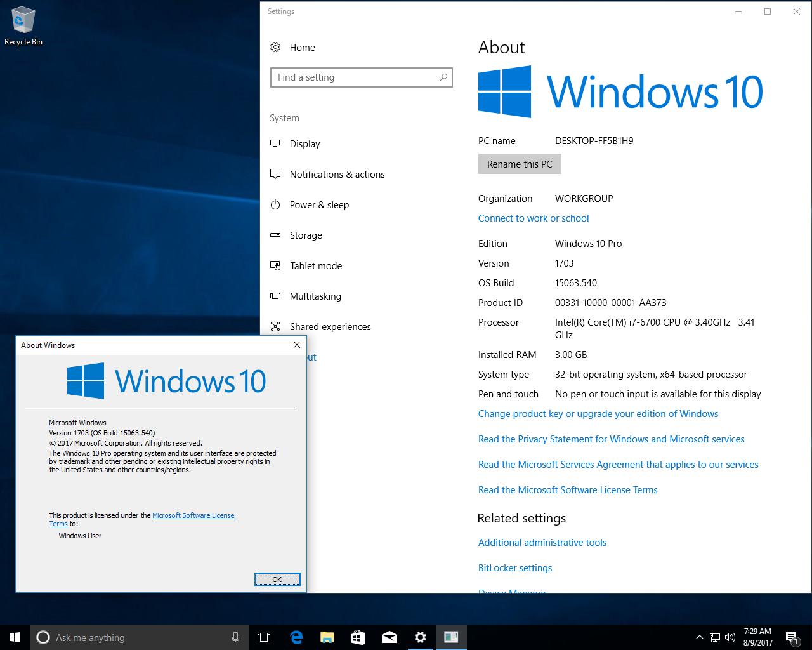Open the Start menu Windows button

click(x=15, y=637)
